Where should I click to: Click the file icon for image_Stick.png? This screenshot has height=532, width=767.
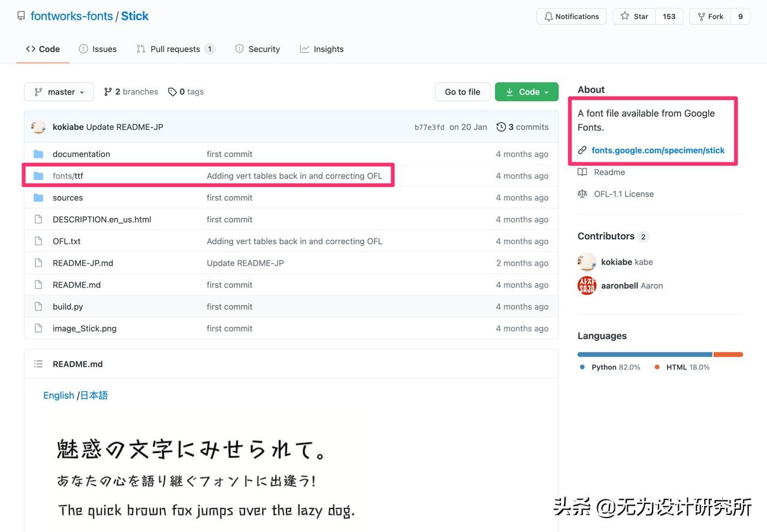(x=39, y=328)
